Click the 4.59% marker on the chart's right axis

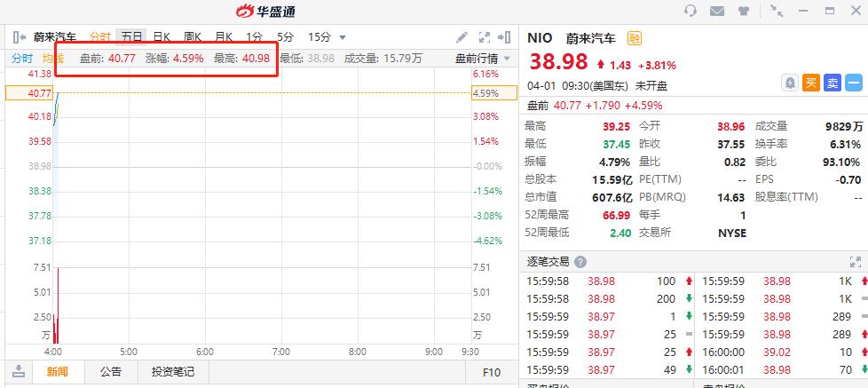pyautogui.click(x=493, y=93)
